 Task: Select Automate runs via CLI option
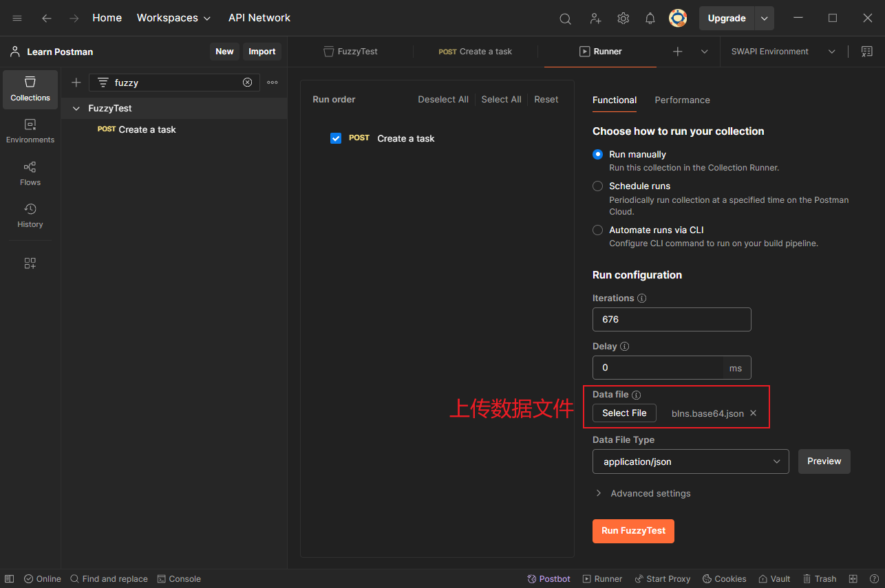tap(598, 230)
